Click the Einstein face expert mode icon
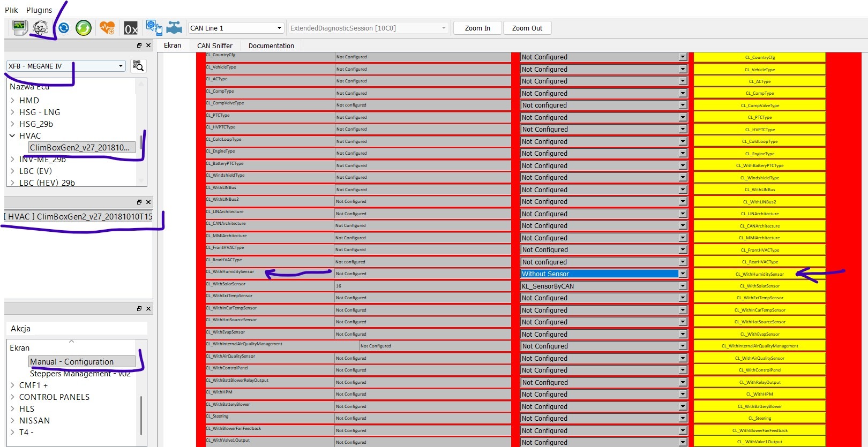 tap(40, 28)
